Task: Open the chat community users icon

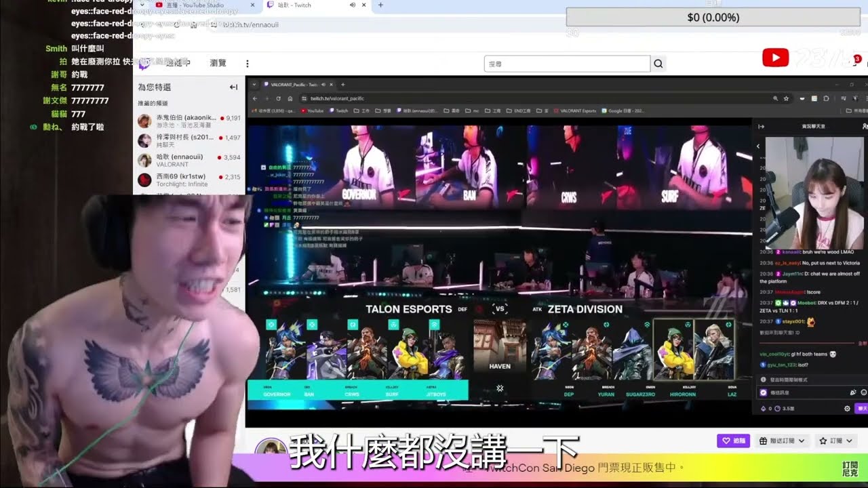Action: click(x=864, y=126)
